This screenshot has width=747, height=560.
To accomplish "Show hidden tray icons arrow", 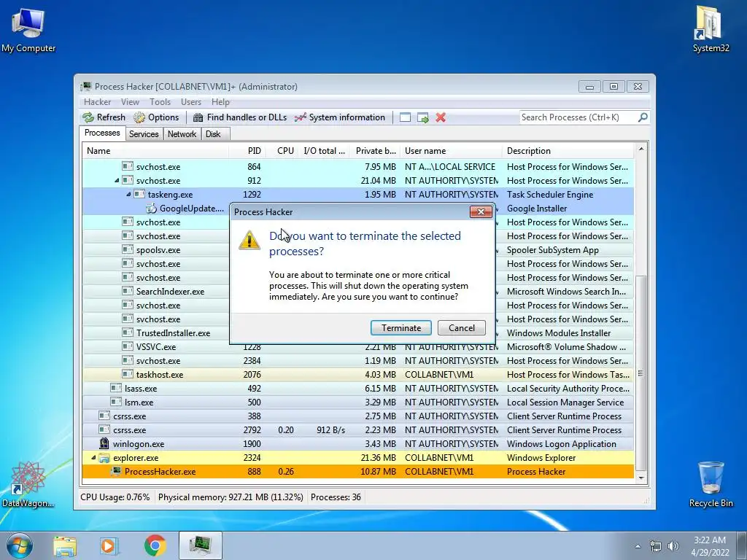I will click(x=638, y=546).
